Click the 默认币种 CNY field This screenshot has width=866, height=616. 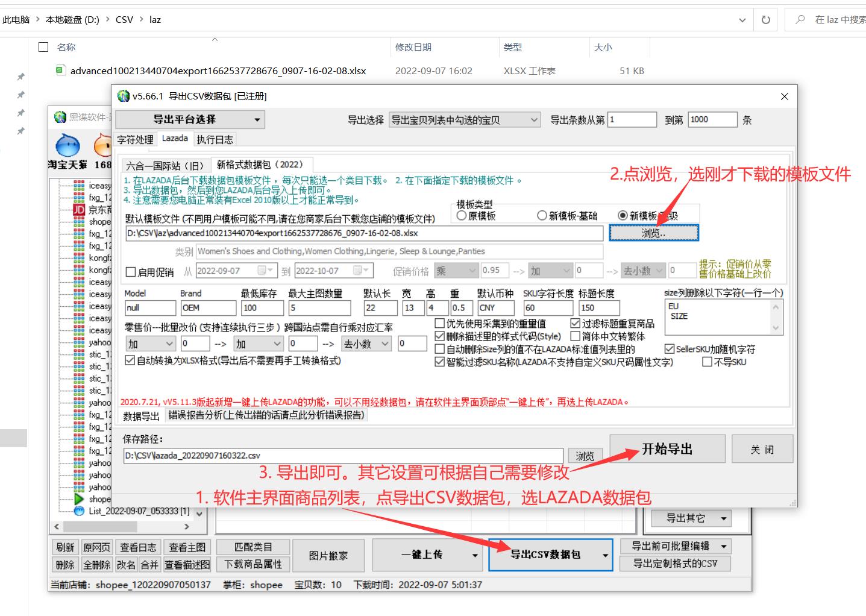pyautogui.click(x=495, y=308)
